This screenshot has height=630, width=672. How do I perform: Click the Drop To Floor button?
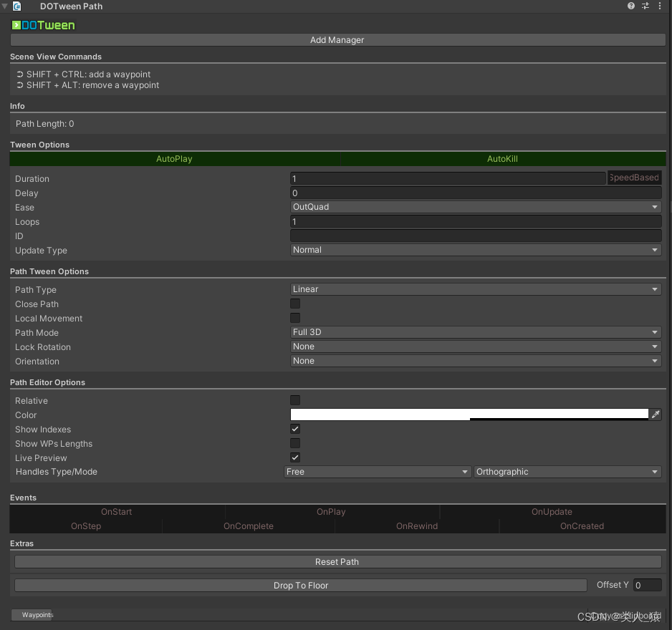[x=301, y=585]
